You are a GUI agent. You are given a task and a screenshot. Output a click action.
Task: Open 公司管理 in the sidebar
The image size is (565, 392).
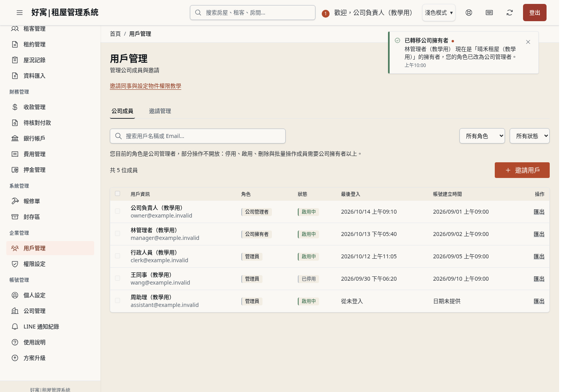coord(50,311)
